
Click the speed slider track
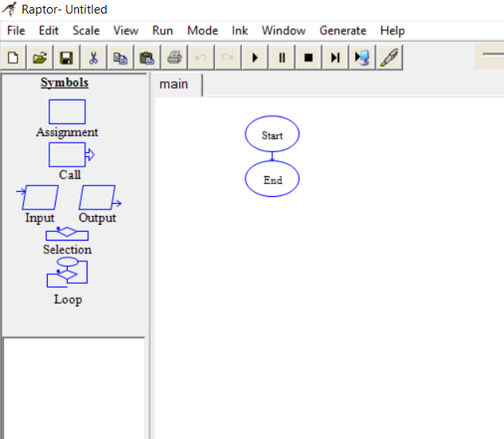(493, 54)
